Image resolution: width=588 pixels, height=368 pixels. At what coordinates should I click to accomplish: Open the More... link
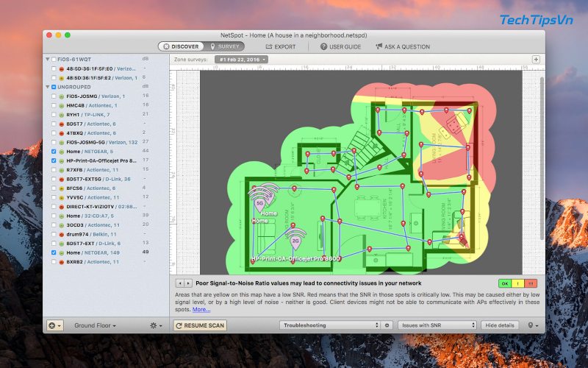point(201,309)
